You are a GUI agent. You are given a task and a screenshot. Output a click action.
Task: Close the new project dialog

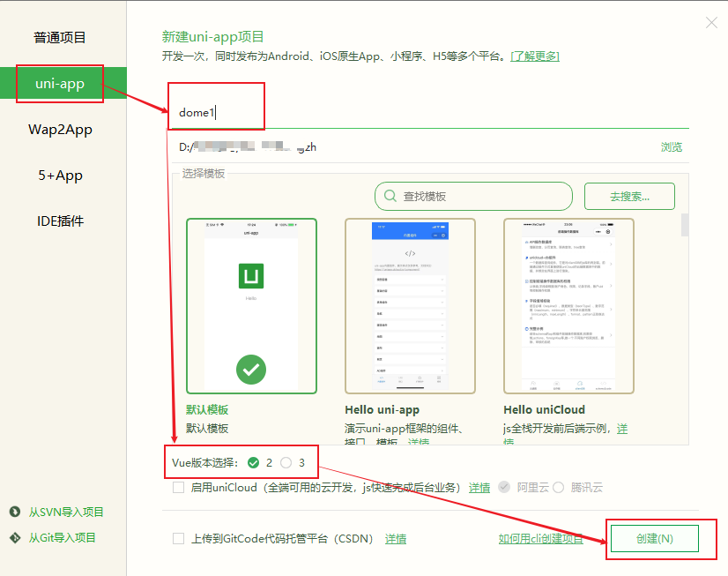(x=711, y=22)
